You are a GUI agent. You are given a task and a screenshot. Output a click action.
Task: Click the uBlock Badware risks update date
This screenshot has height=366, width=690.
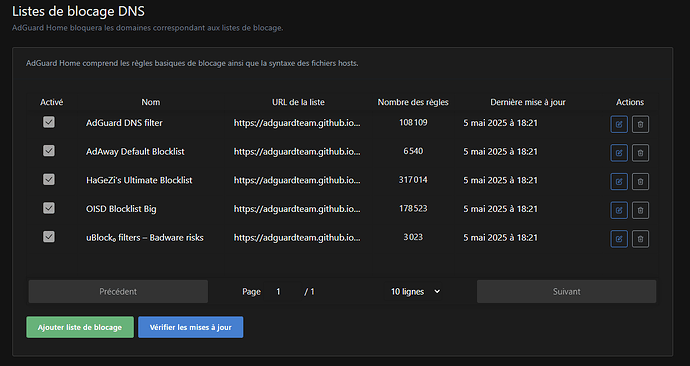500,238
